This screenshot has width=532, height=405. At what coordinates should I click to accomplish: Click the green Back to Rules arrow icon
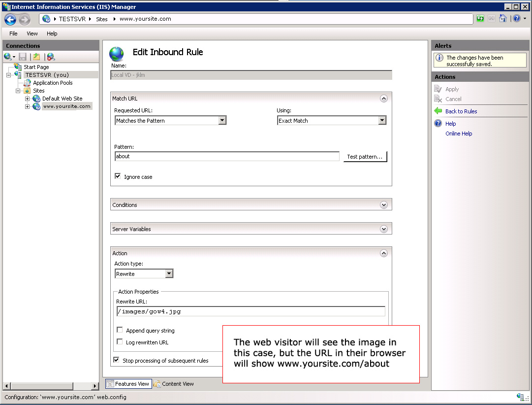pos(438,111)
